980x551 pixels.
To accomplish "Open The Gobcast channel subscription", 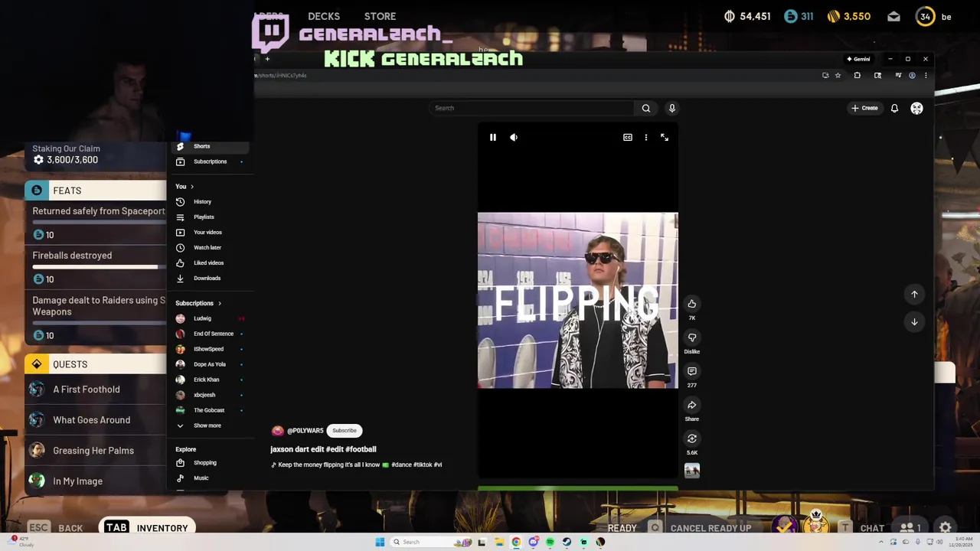I will 208,410.
